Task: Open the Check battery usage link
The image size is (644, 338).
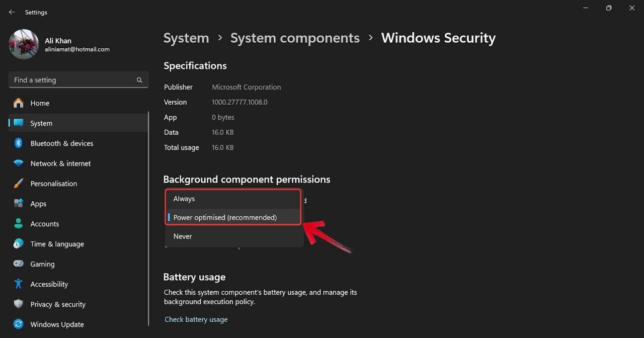Action: point(196,319)
